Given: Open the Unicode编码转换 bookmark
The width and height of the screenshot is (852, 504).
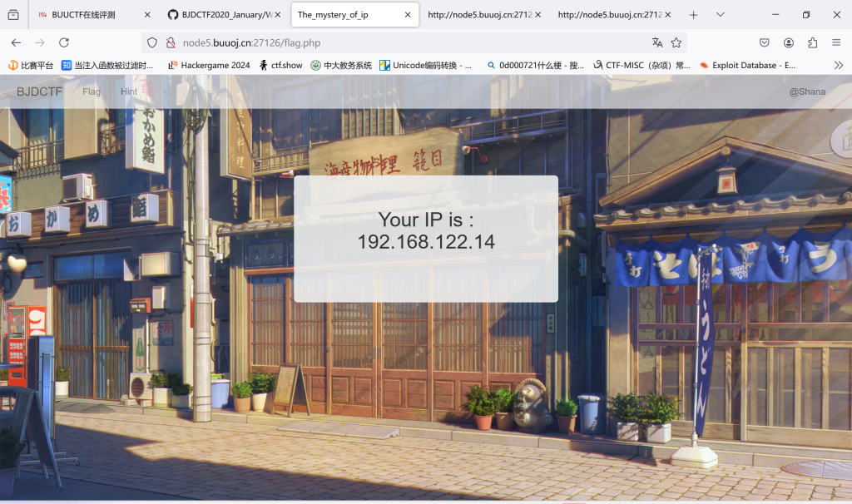Looking at the screenshot, I should pyautogui.click(x=425, y=65).
